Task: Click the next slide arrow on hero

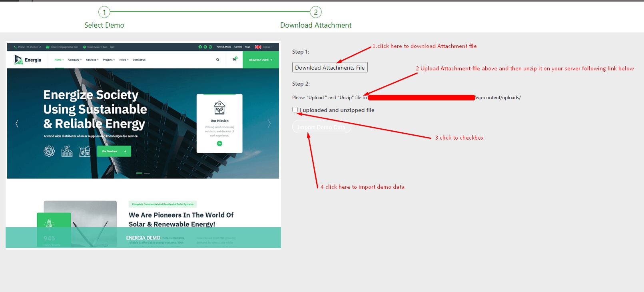Action: click(x=269, y=124)
